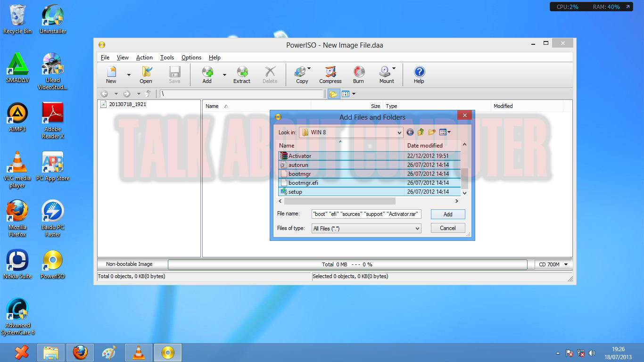Toggle the folder tree pane icon
This screenshot has height=362, width=644.
click(x=333, y=94)
